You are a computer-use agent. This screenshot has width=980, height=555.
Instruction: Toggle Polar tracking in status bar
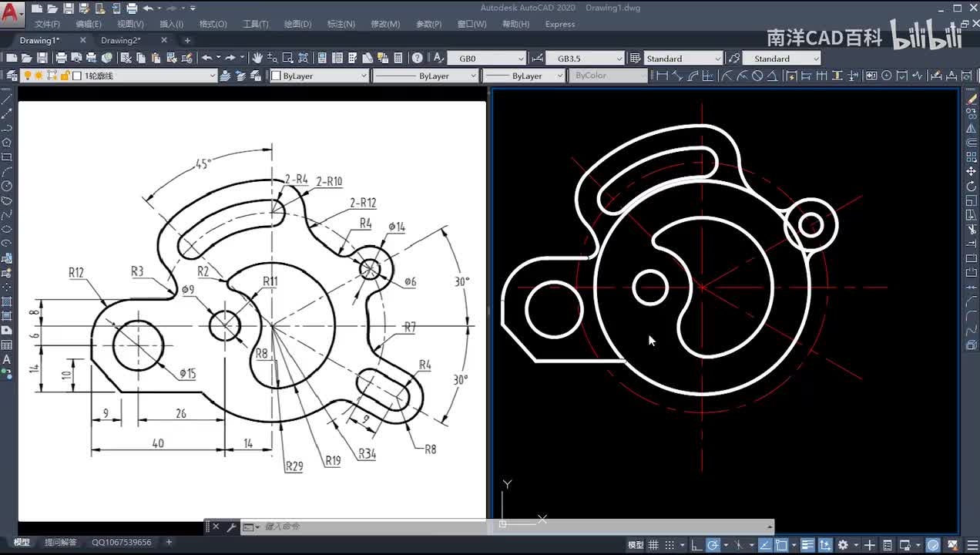click(713, 545)
